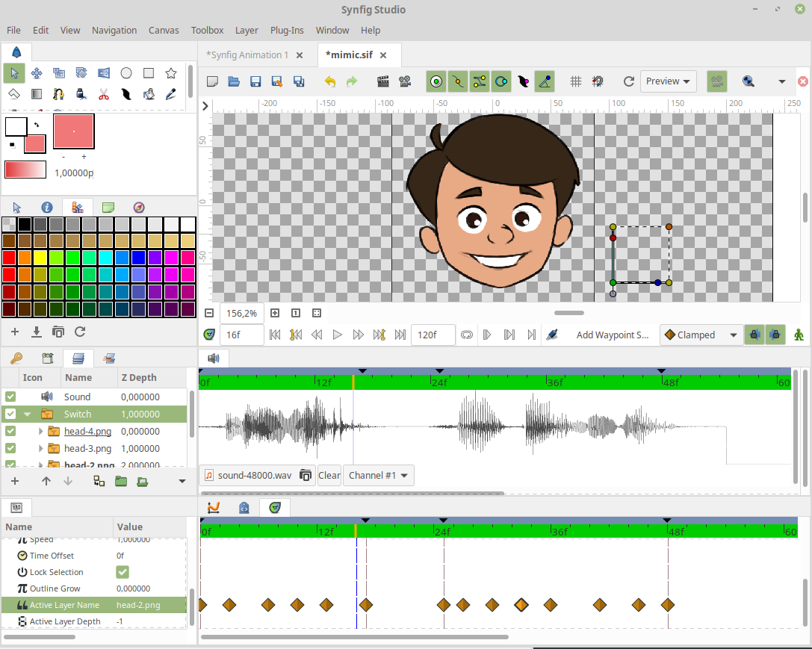Seek to the first frame
Screen dimensions: 812x649
point(275,335)
